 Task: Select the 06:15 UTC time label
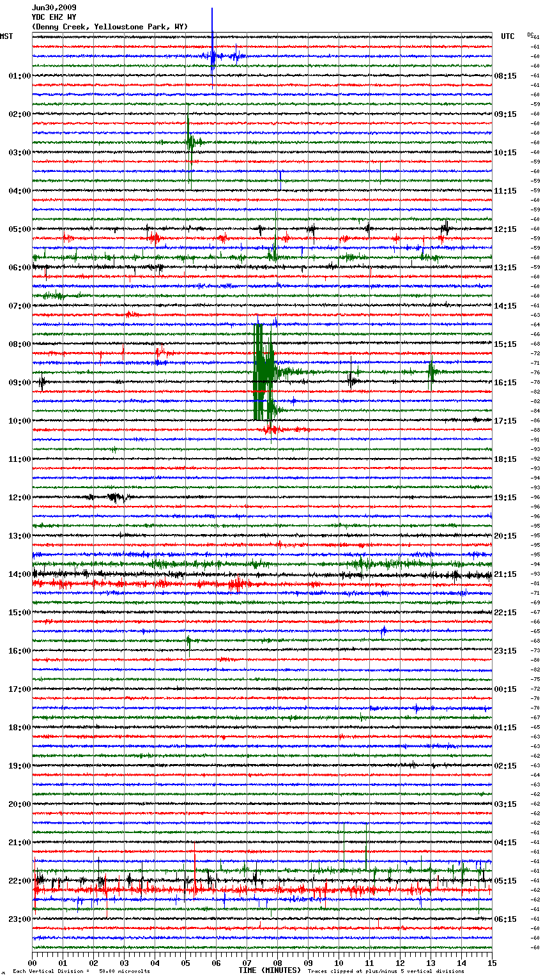[x=505, y=919]
